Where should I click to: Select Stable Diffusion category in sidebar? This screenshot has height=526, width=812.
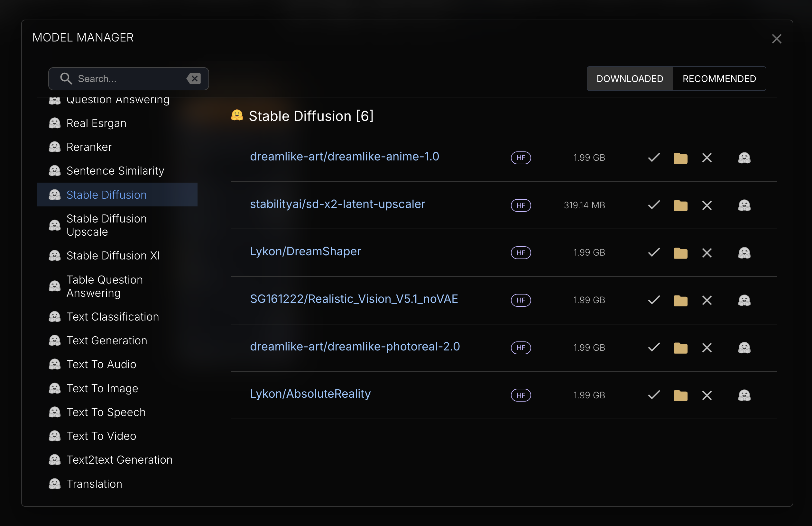(117, 195)
